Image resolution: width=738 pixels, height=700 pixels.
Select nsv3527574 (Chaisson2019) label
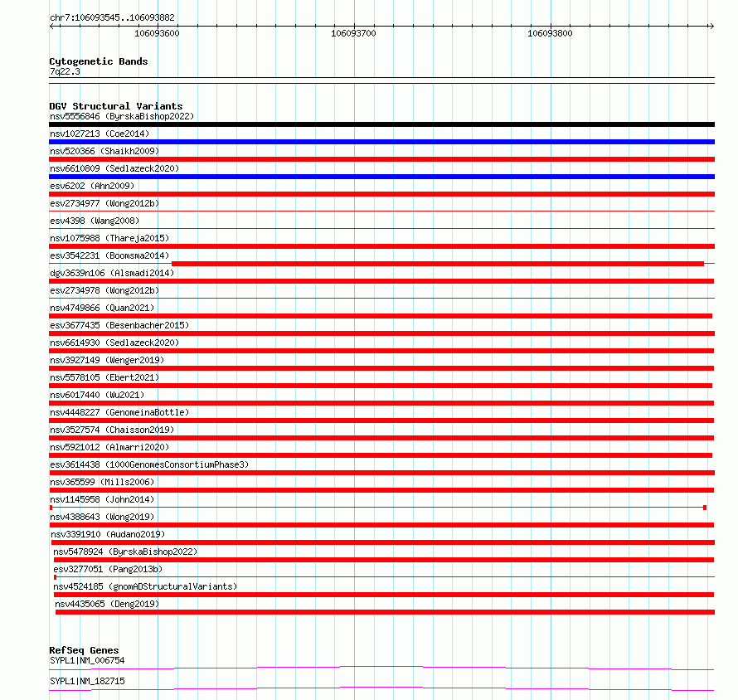pyautogui.click(x=112, y=430)
